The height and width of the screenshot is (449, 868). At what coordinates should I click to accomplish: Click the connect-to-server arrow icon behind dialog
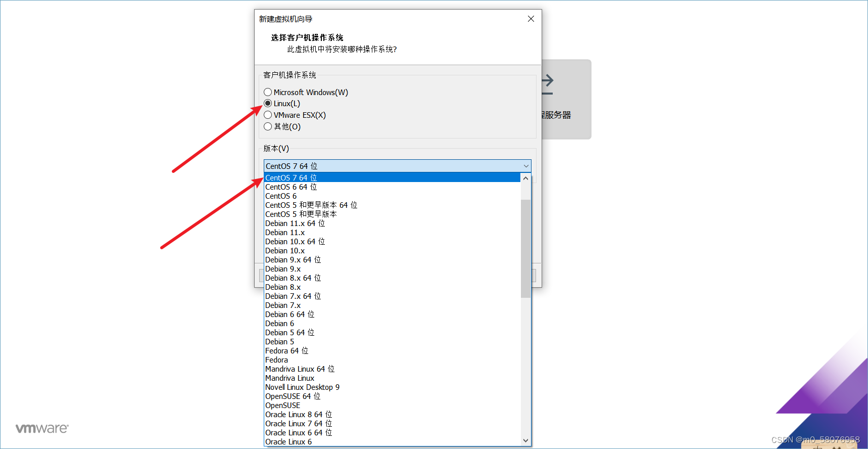547,84
